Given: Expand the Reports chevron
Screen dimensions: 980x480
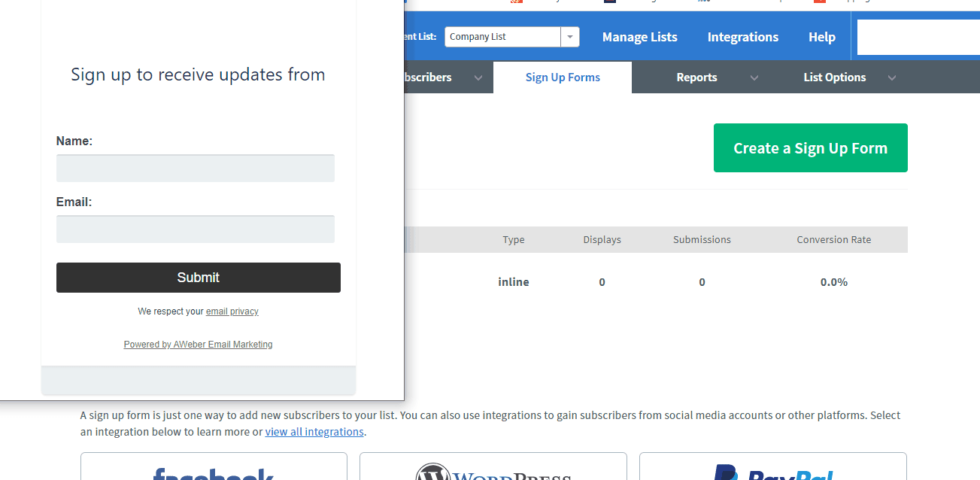Looking at the screenshot, I should point(754,77).
